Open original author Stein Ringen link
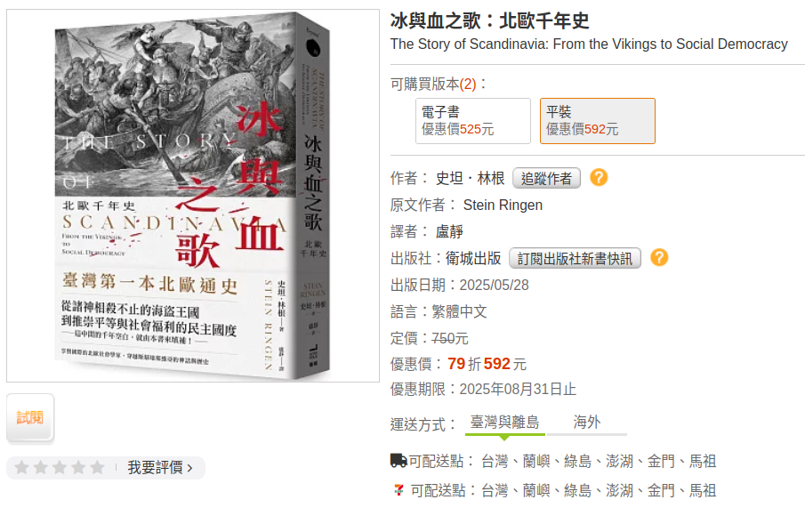Image resolution: width=805 pixels, height=532 pixels. (503, 205)
